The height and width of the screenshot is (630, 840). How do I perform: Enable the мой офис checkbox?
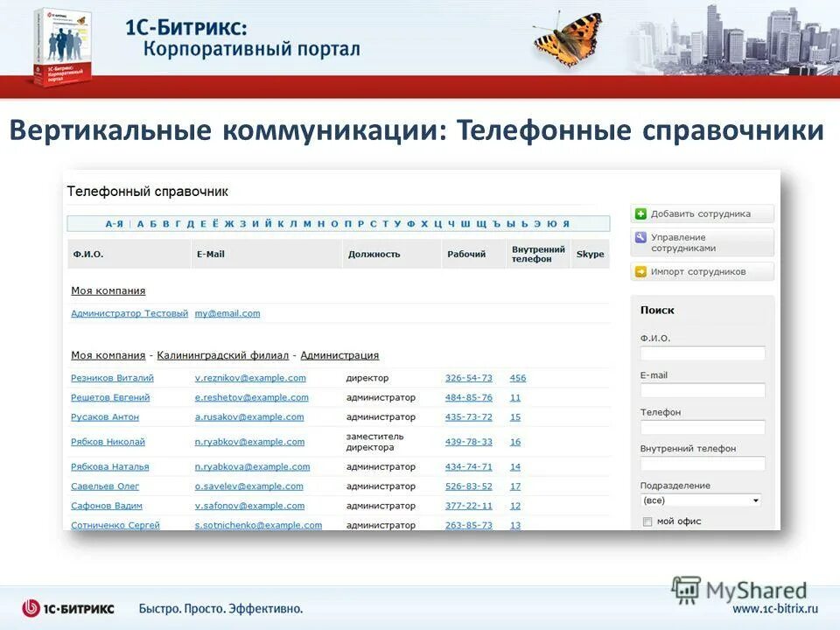coord(646,522)
